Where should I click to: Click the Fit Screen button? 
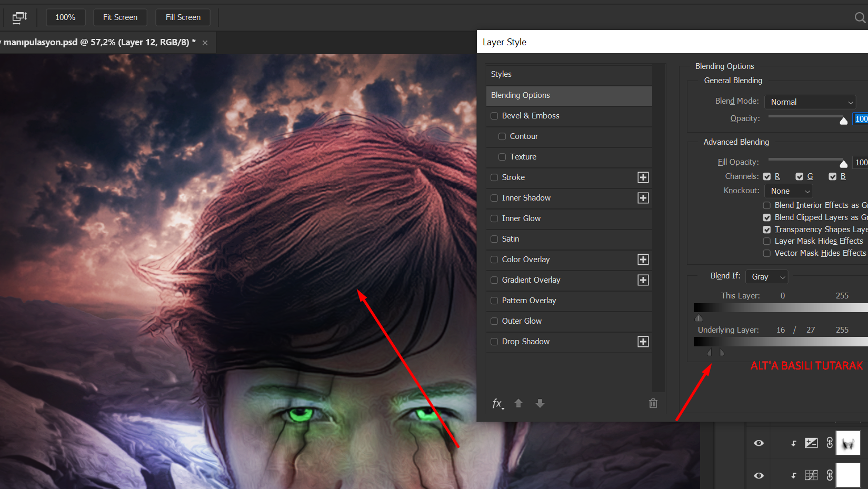[120, 17]
